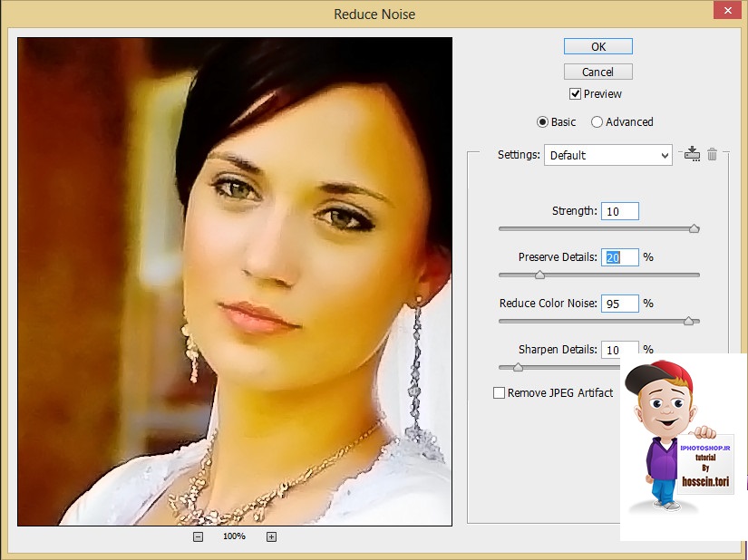Click the zoom out minus icon
Screen dimensions: 748x560
198,537
